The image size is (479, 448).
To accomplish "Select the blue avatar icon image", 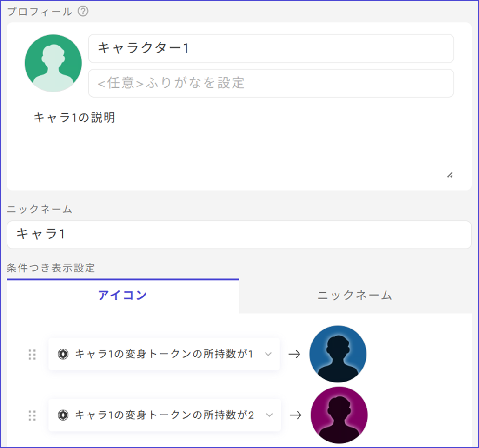I will click(x=338, y=354).
